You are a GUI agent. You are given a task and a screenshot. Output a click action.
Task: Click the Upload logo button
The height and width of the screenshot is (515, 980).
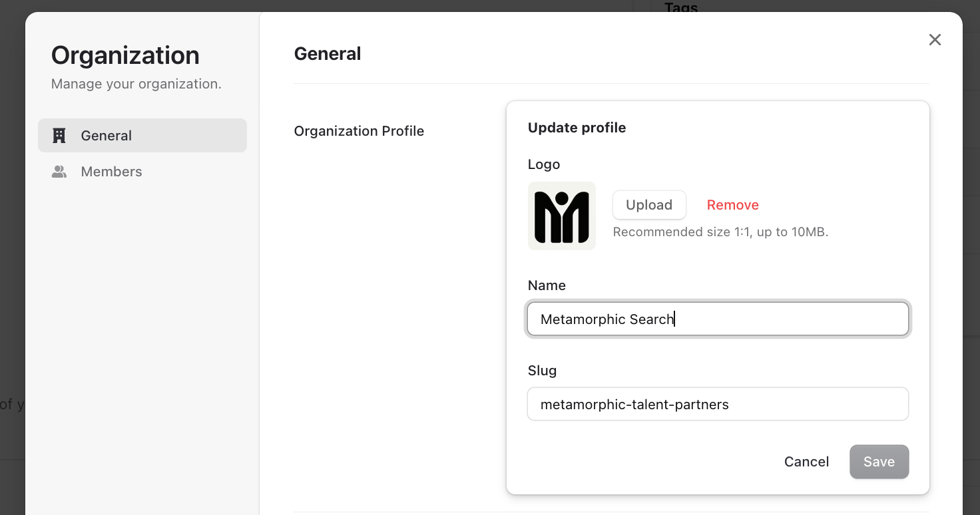tap(649, 205)
